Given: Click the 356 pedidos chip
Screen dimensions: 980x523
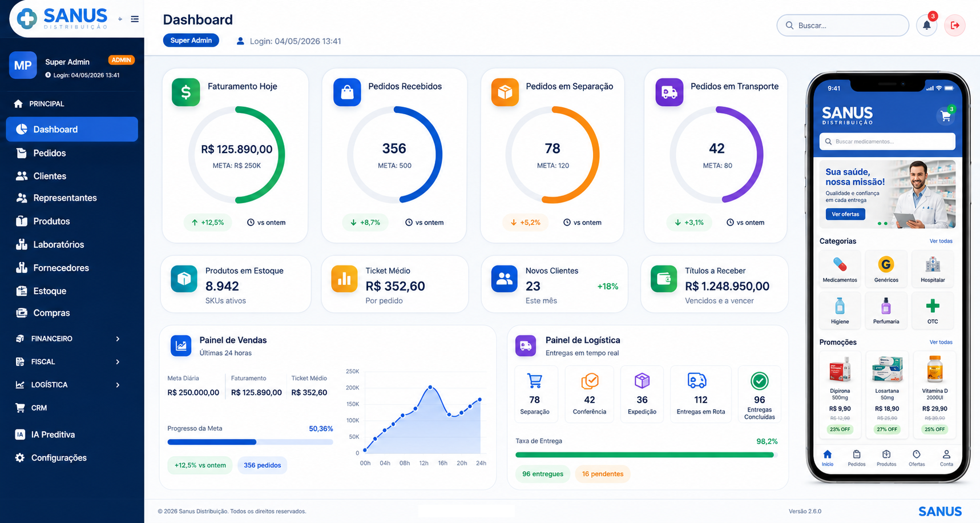Looking at the screenshot, I should (263, 465).
